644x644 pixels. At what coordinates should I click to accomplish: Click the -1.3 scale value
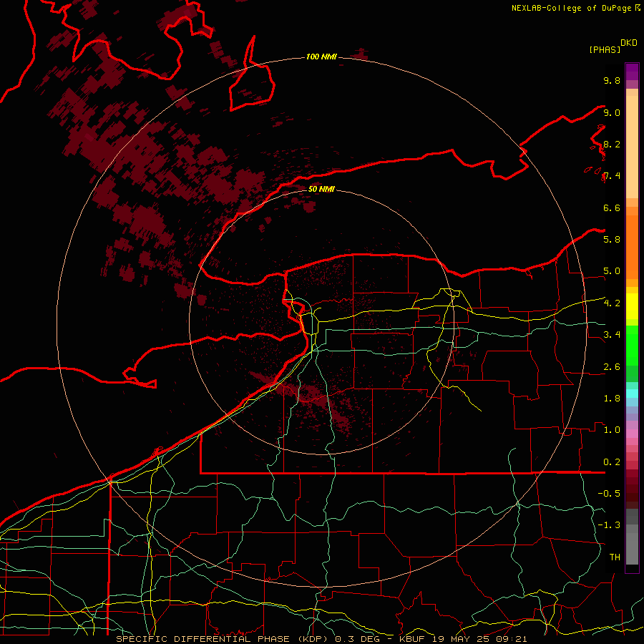[x=609, y=525]
